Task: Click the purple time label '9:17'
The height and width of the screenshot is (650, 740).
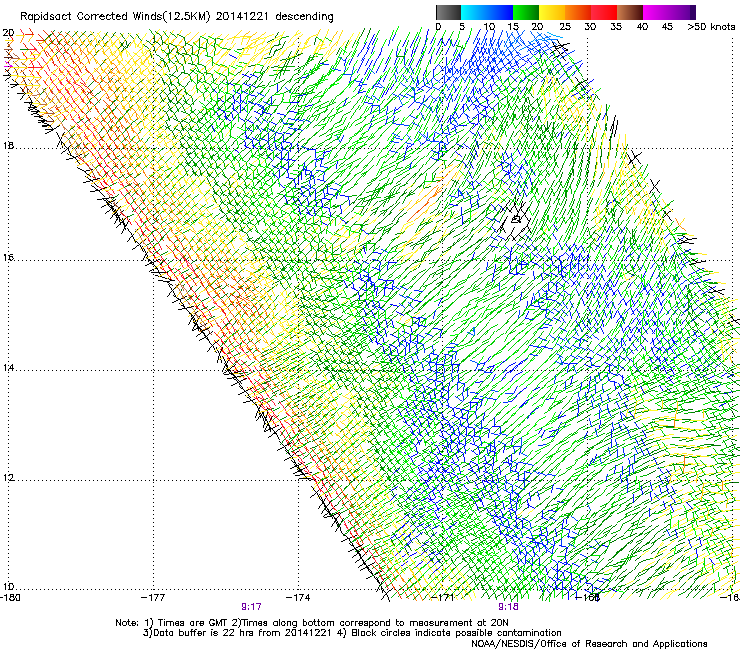Action: pyautogui.click(x=251, y=607)
